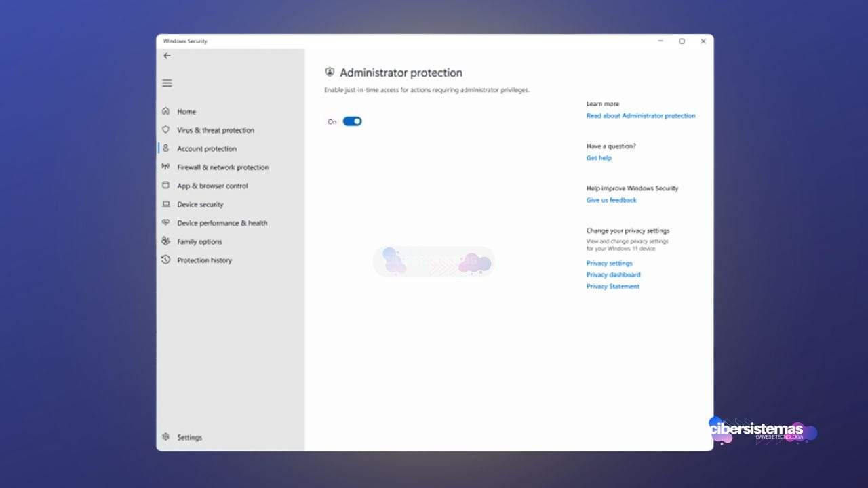Click the Family options people icon

pyautogui.click(x=165, y=241)
